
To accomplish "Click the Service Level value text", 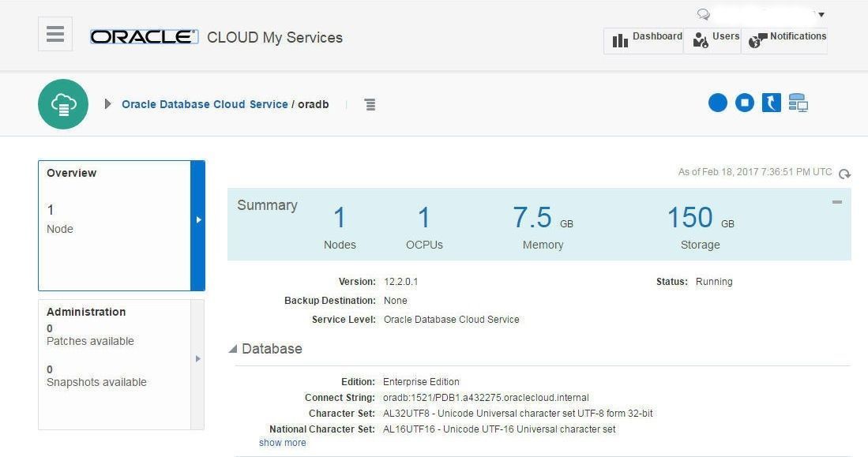I will [451, 319].
